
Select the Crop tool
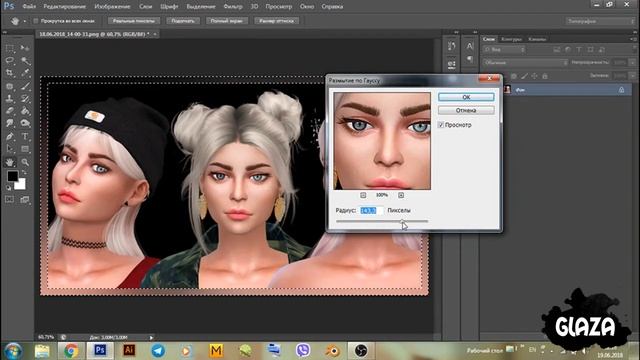tap(10, 73)
